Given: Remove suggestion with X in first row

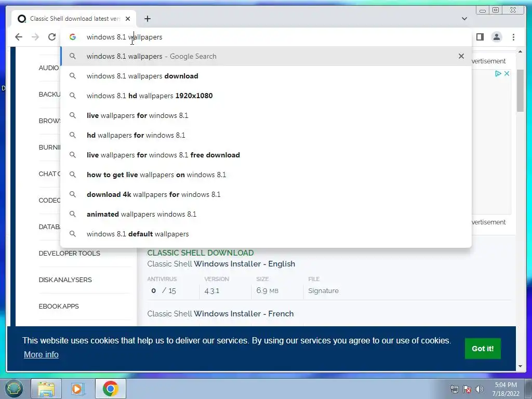Looking at the screenshot, I should click(x=461, y=56).
